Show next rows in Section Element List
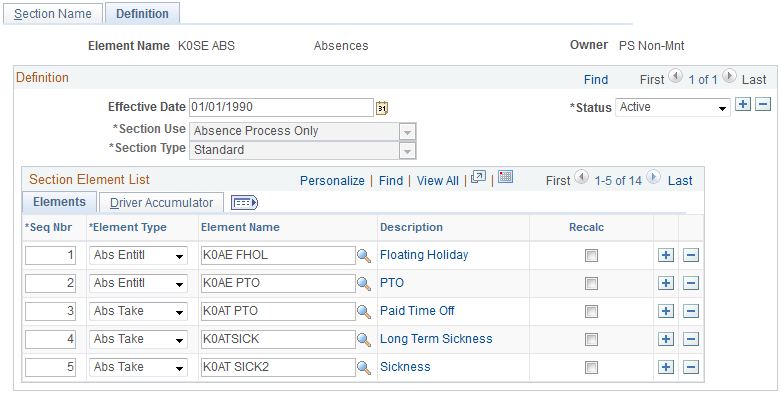This screenshot has height=394, width=781. coord(653,176)
